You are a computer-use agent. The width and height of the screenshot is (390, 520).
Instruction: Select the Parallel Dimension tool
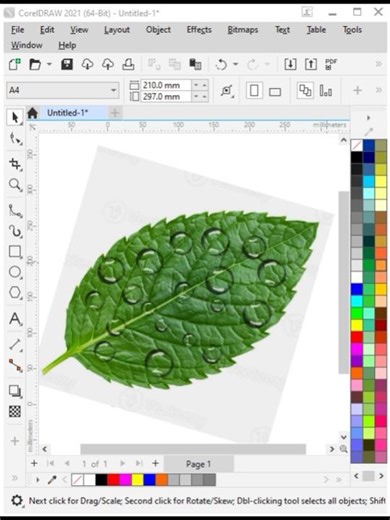(15, 345)
